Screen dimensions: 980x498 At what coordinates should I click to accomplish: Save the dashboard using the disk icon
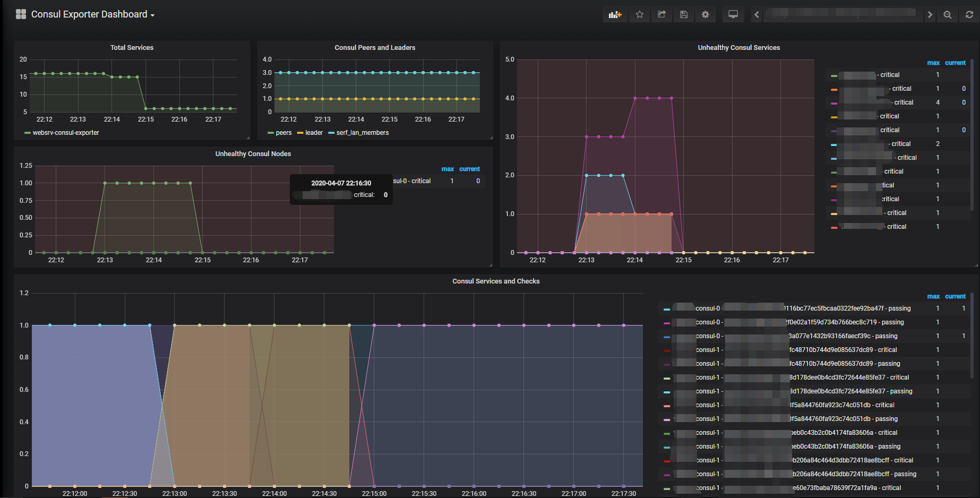tap(684, 15)
